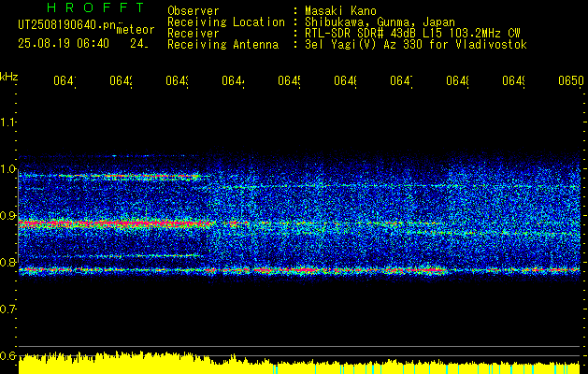Click the 1.0 kHz frequency label

click(7, 169)
